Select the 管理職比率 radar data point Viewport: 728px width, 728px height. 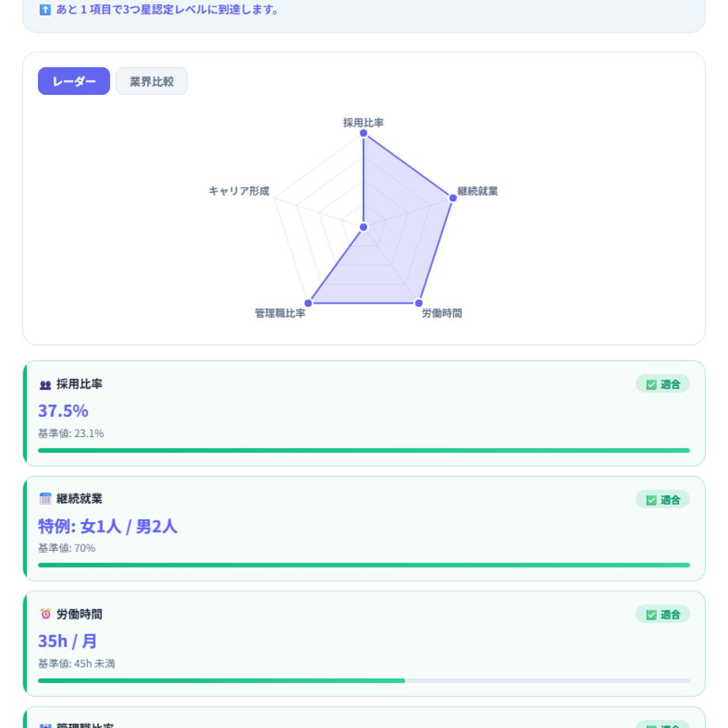coord(309,303)
